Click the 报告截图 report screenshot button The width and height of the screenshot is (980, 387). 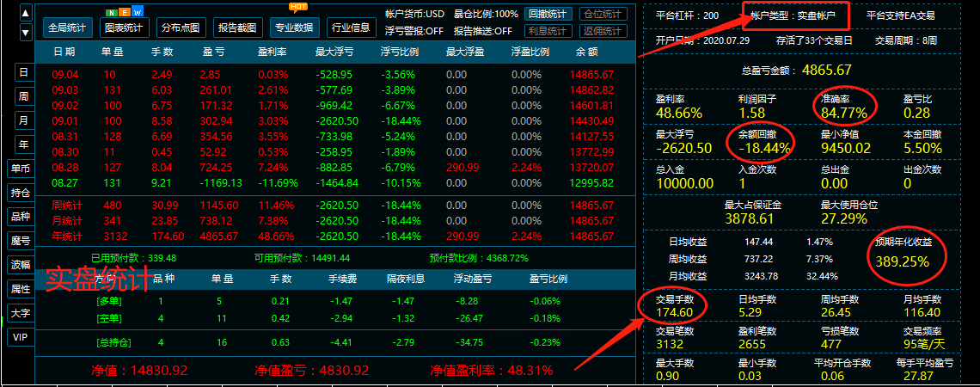pyautogui.click(x=236, y=28)
